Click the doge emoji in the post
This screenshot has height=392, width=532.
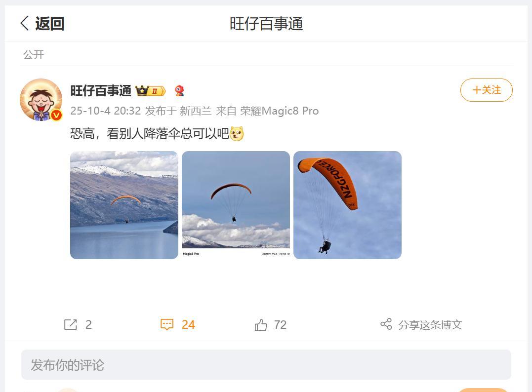[x=237, y=134]
